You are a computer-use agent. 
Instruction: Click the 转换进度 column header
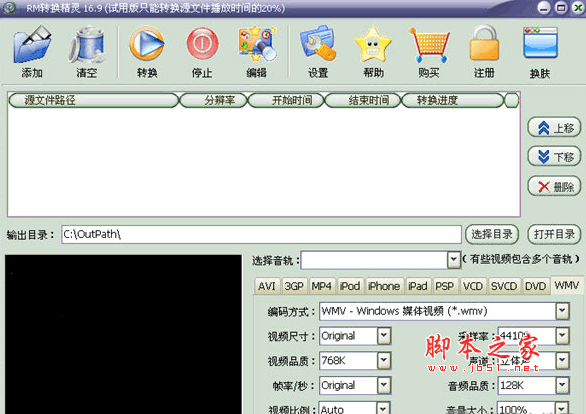[453, 100]
